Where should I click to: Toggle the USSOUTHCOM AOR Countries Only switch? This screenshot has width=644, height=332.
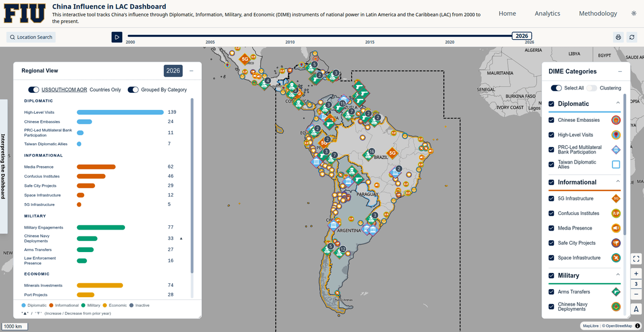(x=34, y=90)
